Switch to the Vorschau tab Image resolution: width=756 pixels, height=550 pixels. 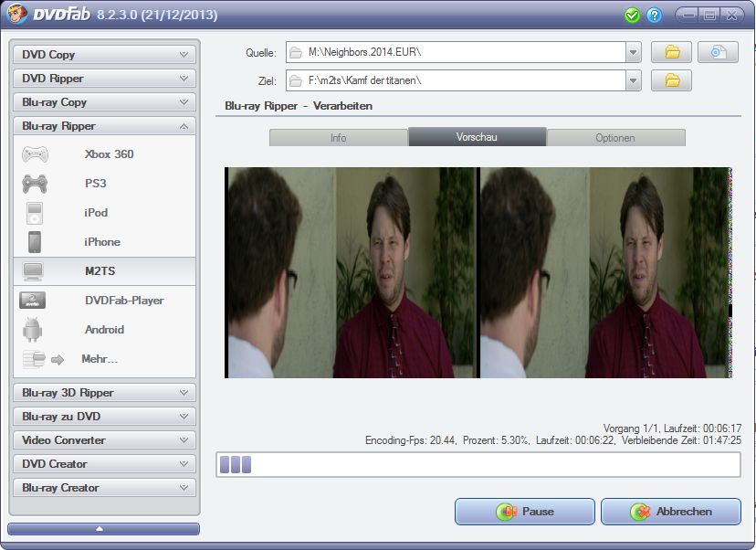[x=477, y=137]
